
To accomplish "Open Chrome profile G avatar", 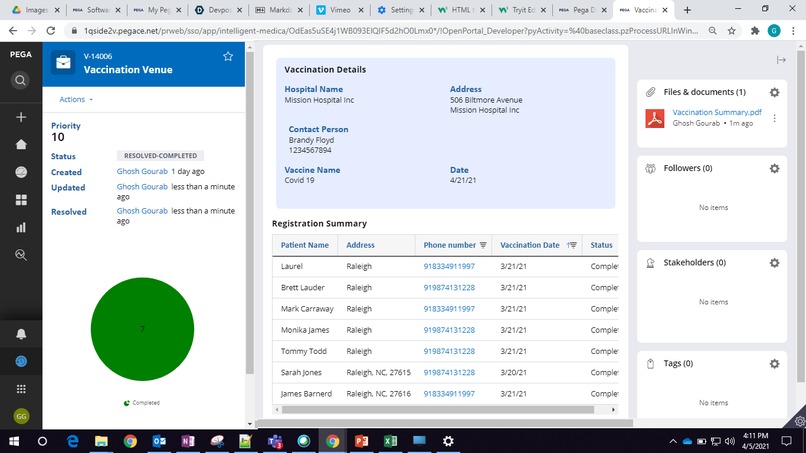I will pyautogui.click(x=774, y=31).
